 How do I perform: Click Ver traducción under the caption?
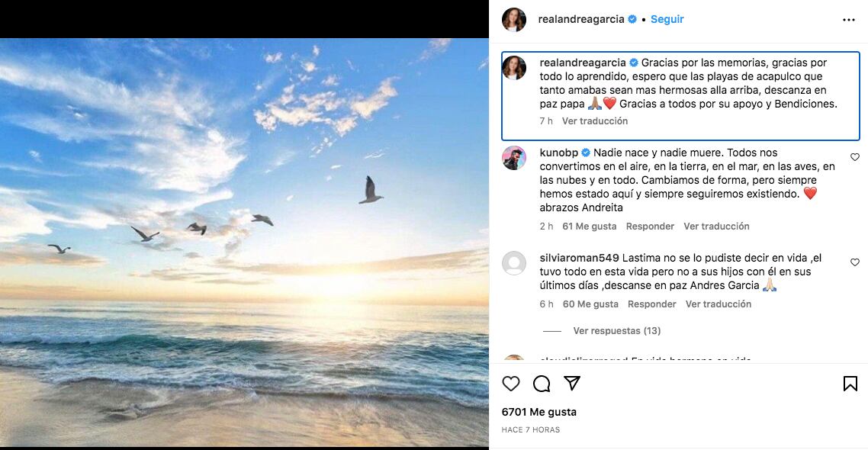click(594, 121)
